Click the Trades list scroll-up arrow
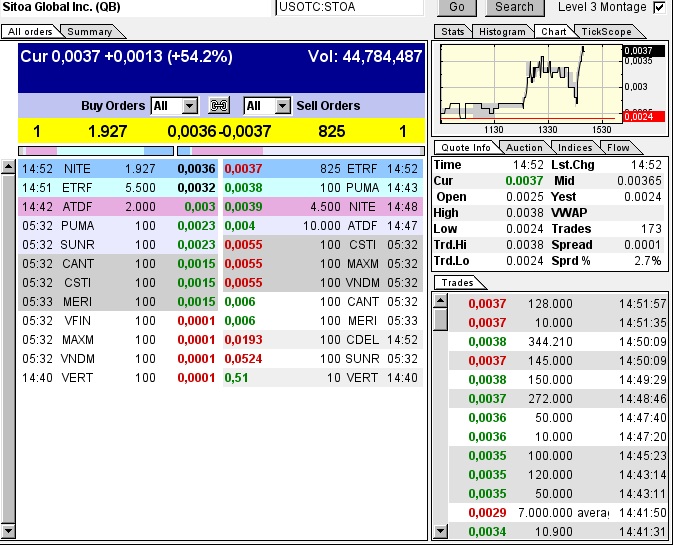Image resolution: width=675 pixels, height=546 pixels. click(x=440, y=297)
